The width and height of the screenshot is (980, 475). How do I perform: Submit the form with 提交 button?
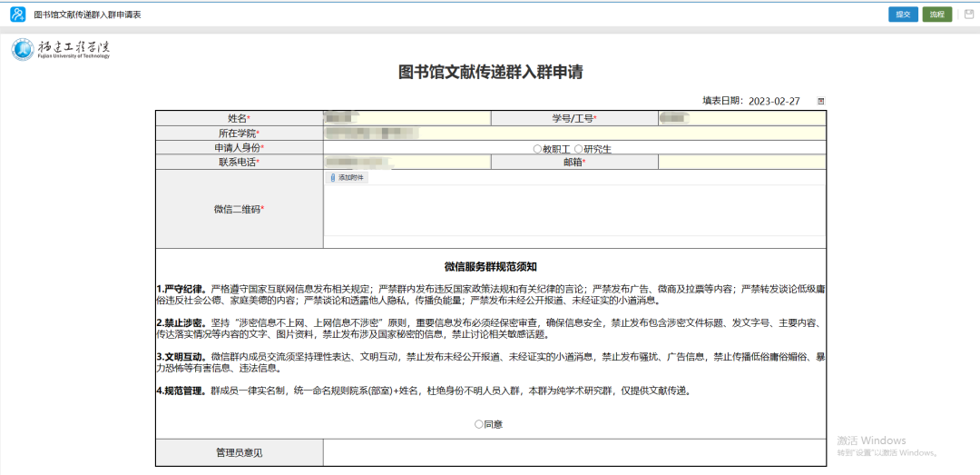pos(903,15)
